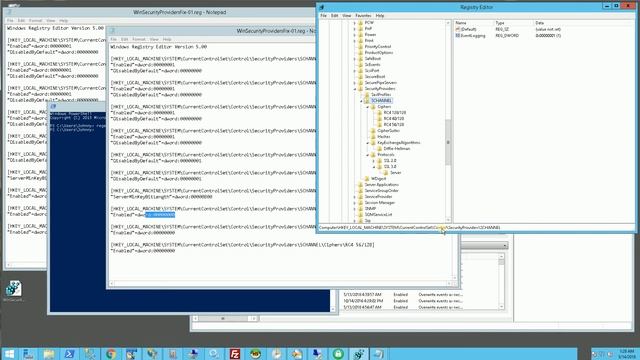Open File Explorer in the taskbar

click(x=49, y=354)
